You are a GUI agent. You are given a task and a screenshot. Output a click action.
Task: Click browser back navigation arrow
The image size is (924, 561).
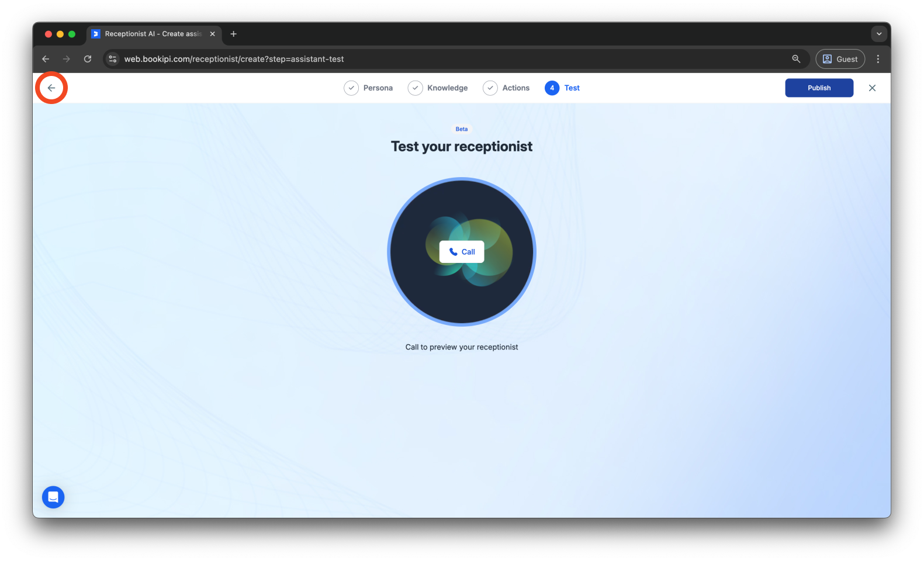pyautogui.click(x=46, y=59)
